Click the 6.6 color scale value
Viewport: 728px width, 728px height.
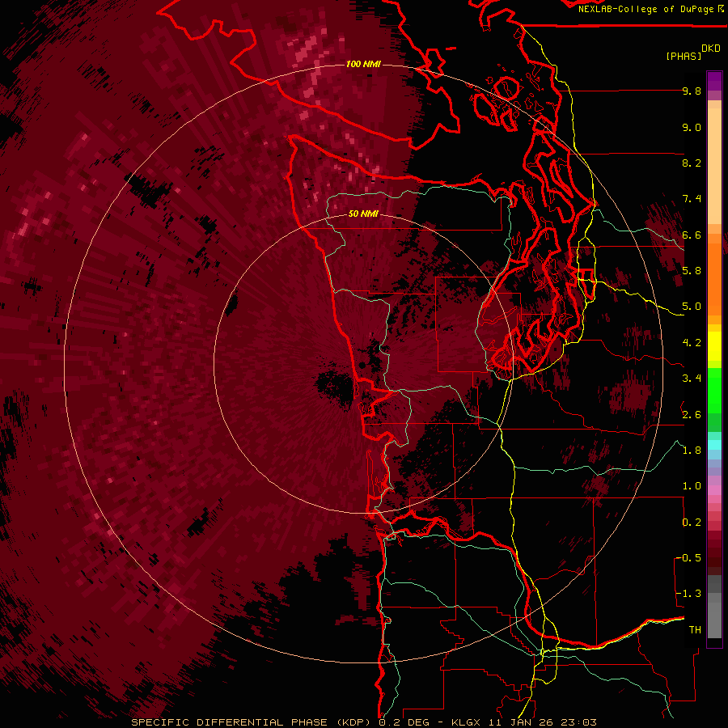tap(692, 235)
